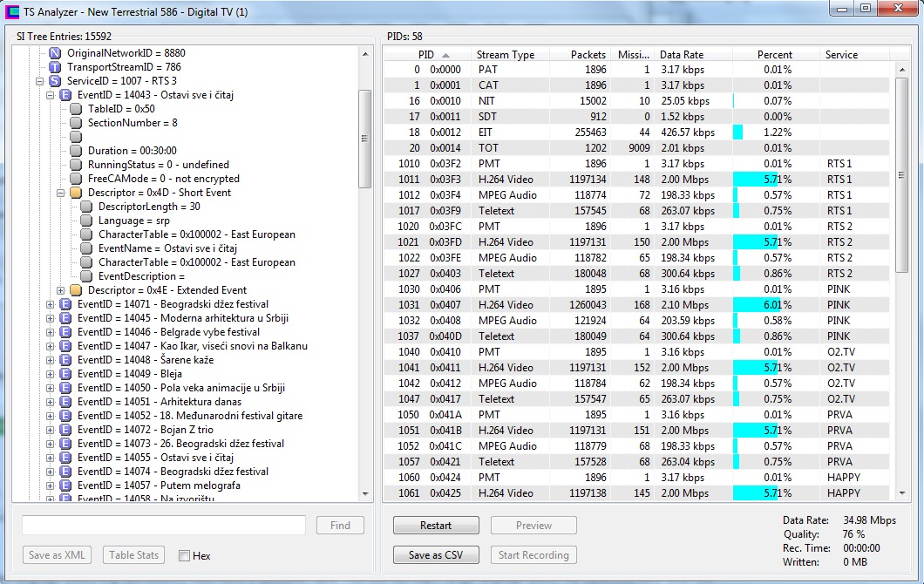
Task: Click the scroll-up arrow of the SI tree
Action: [364, 54]
